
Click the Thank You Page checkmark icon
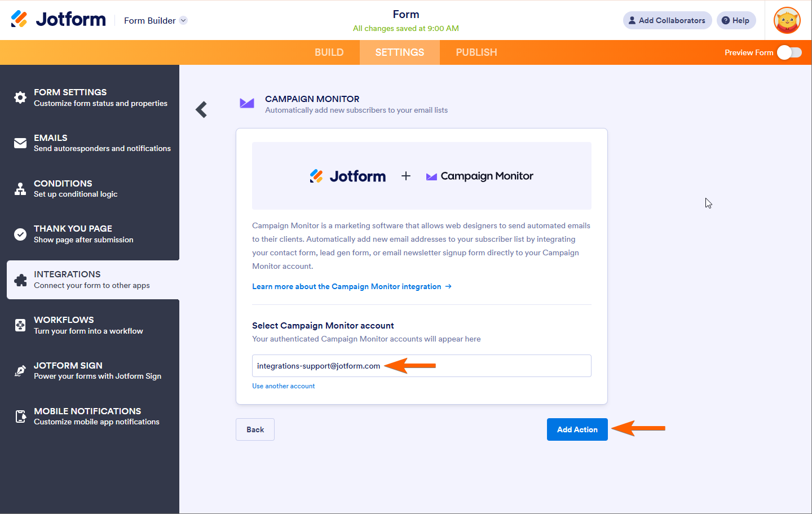pyautogui.click(x=20, y=234)
